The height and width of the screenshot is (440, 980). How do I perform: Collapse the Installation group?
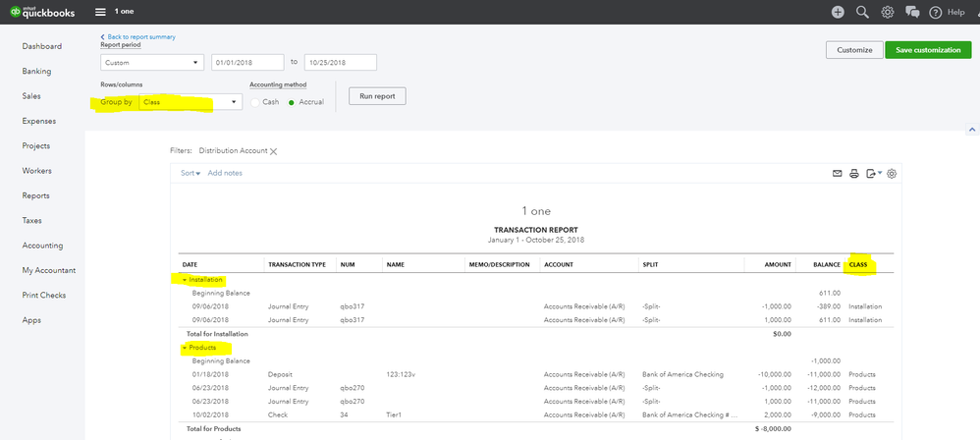point(185,280)
